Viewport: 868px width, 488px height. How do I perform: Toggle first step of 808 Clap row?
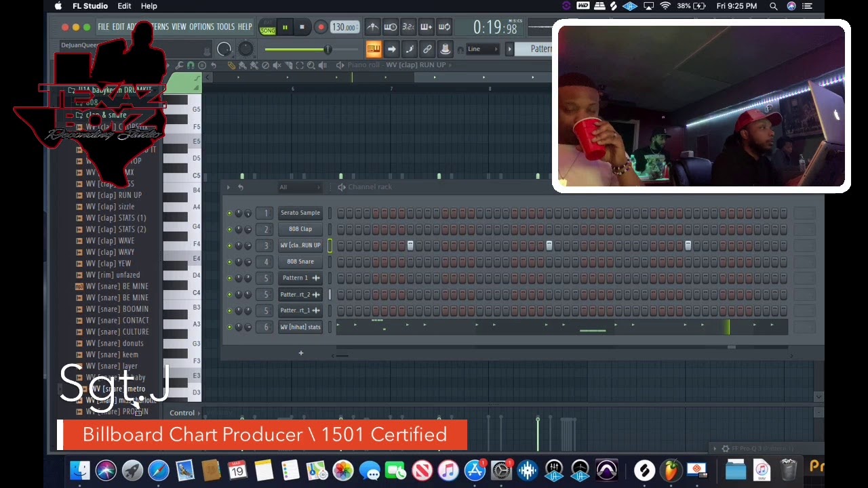click(340, 229)
